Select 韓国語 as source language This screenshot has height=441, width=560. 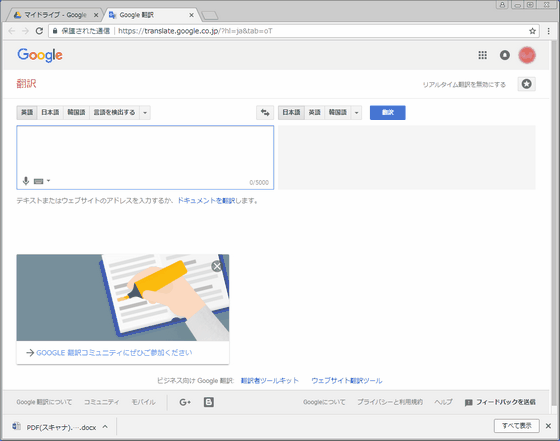click(76, 112)
